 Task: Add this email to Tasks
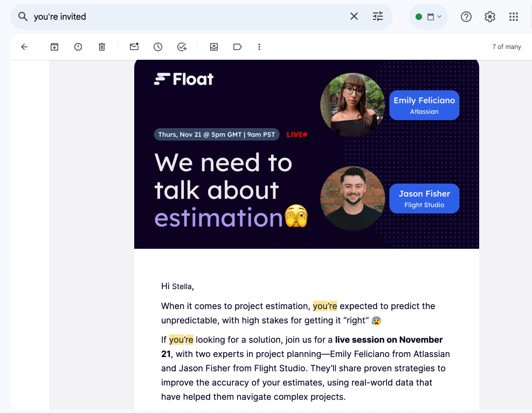[182, 47]
